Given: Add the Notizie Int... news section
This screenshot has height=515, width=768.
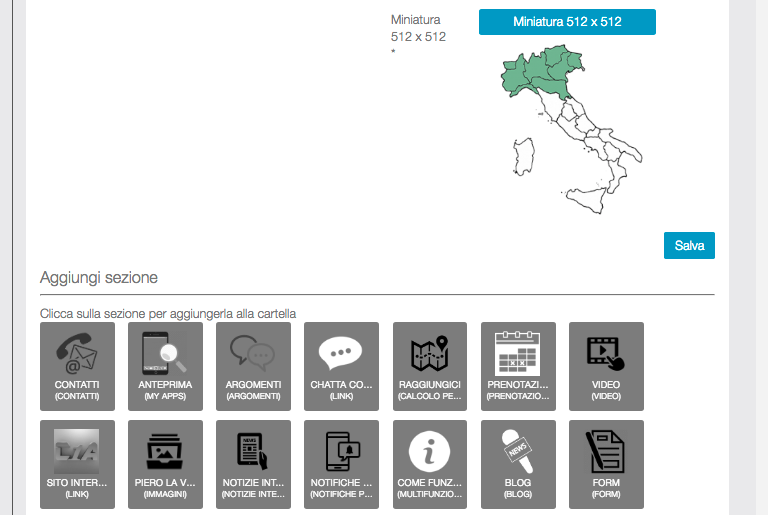Looking at the screenshot, I should (253, 464).
